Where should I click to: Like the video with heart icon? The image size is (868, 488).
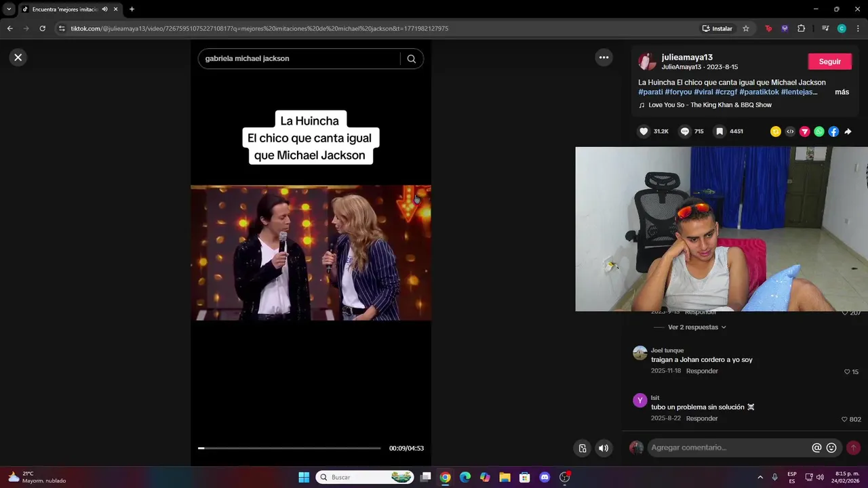pos(644,131)
